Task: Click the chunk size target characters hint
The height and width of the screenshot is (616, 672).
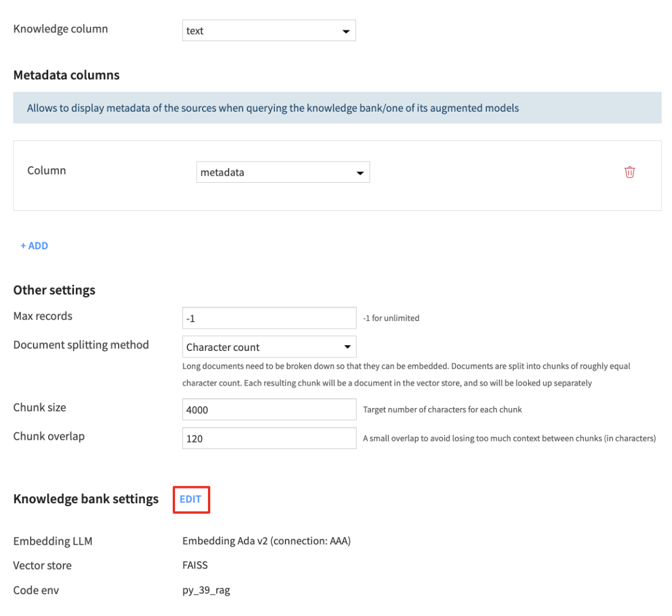Action: tap(443, 410)
